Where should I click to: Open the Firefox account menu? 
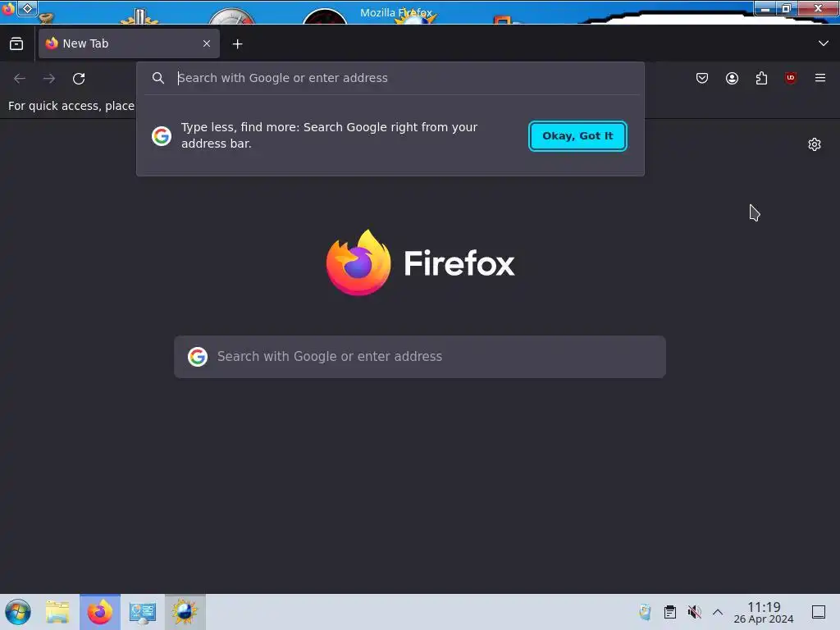tap(732, 78)
